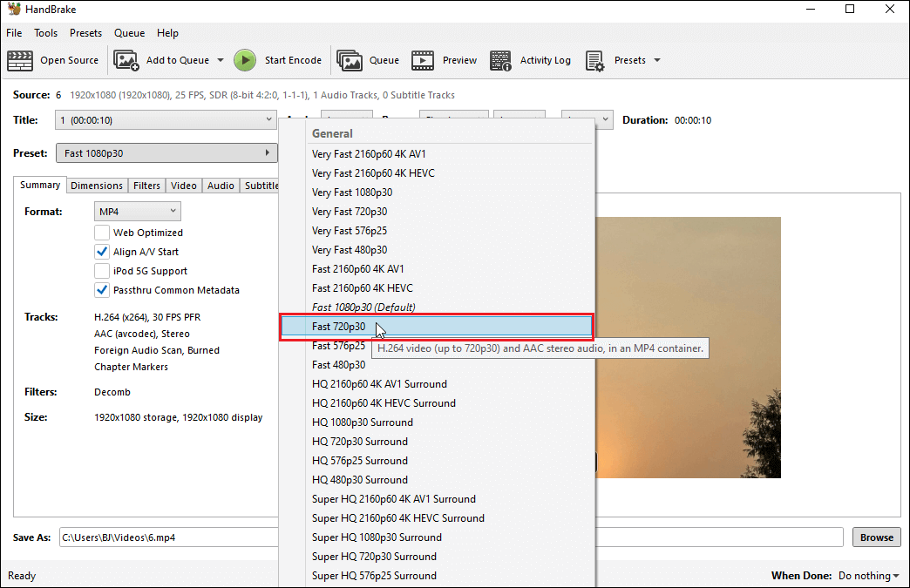Select preset Very Fast 2160p60 4K AV1
910x588 pixels.
click(x=437, y=154)
